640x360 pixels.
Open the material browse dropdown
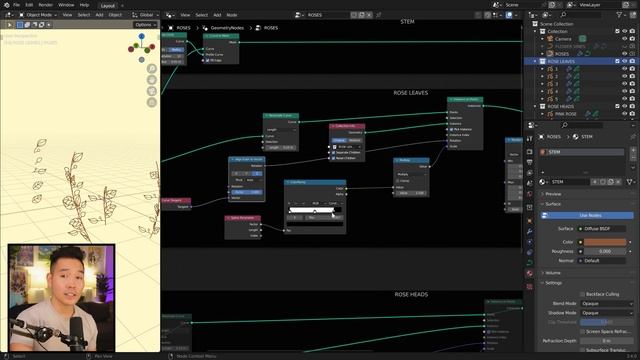[x=544, y=182]
